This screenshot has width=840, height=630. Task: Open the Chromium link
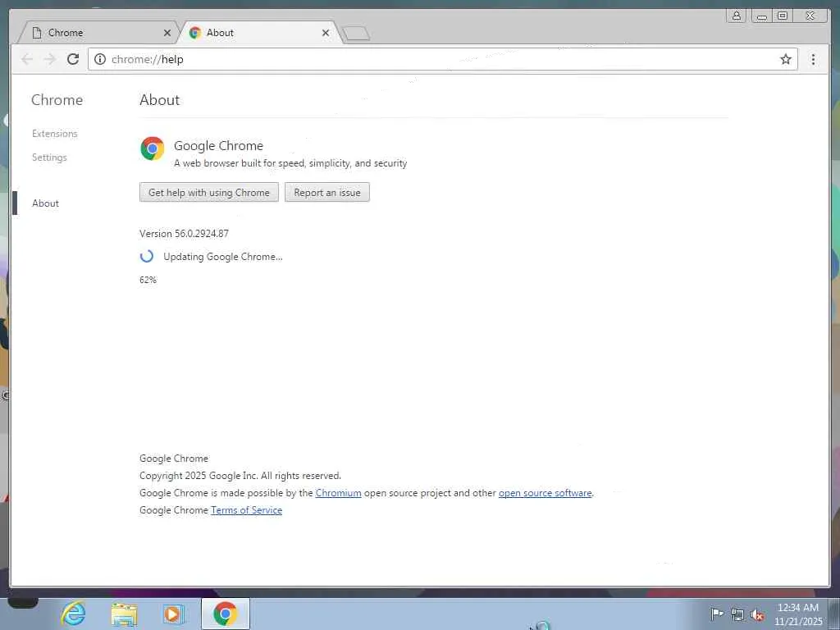(338, 493)
